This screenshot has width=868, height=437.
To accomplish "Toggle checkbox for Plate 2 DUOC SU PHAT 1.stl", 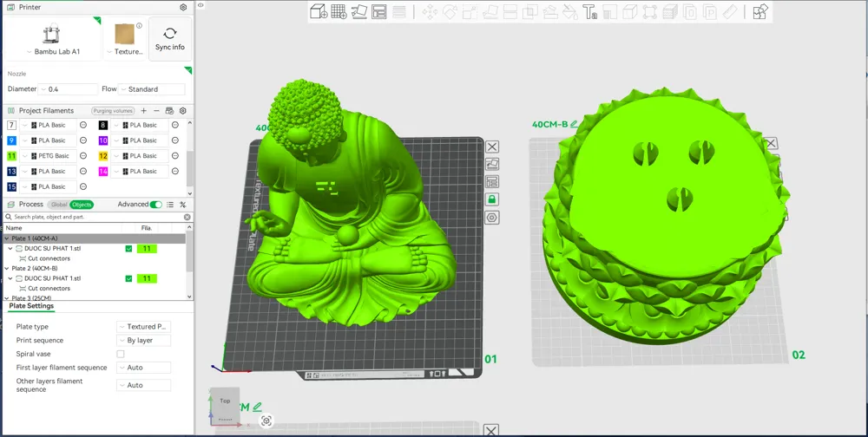I will [129, 279].
